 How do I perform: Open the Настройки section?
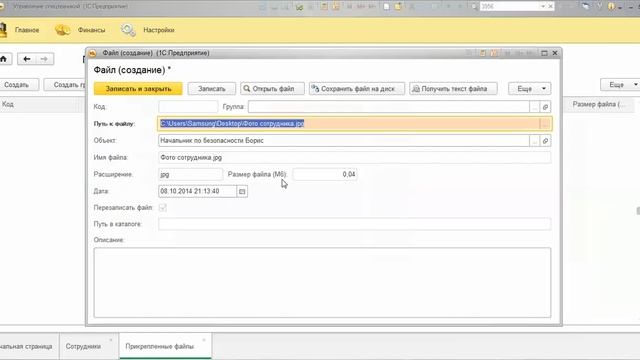click(x=159, y=30)
